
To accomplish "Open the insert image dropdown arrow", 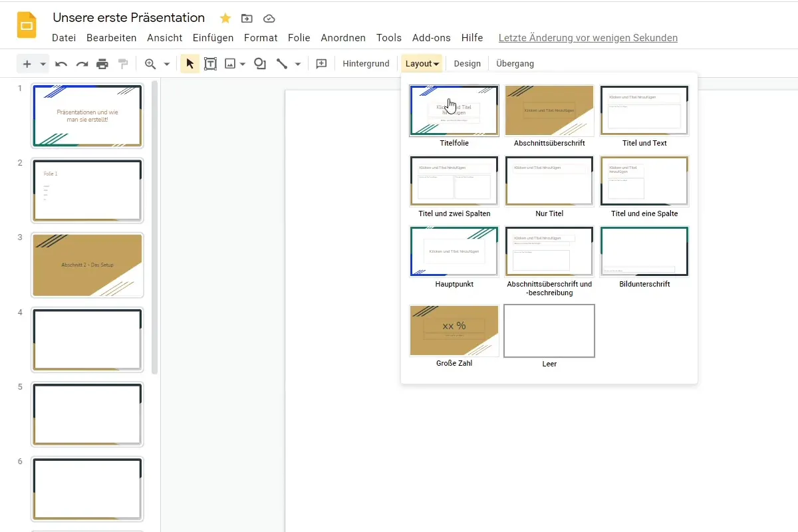I will coord(243,64).
